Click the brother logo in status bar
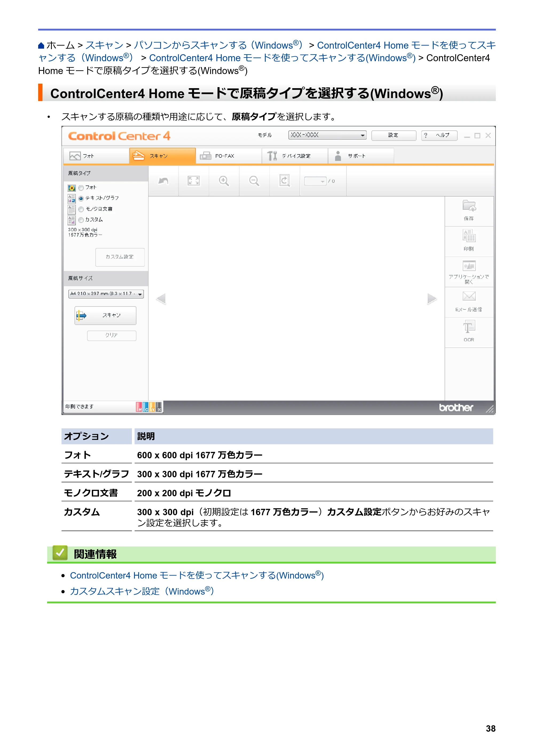The image size is (534, 756). 456,408
